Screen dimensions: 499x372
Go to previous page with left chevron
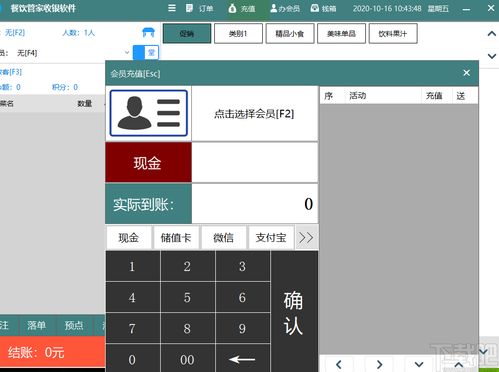(339, 364)
